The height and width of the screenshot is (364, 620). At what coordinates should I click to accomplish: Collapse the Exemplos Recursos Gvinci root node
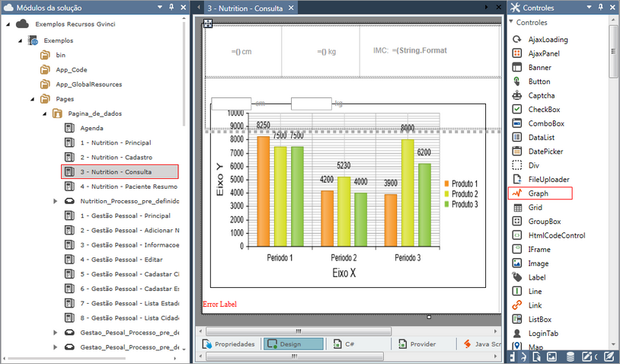pos(8,24)
